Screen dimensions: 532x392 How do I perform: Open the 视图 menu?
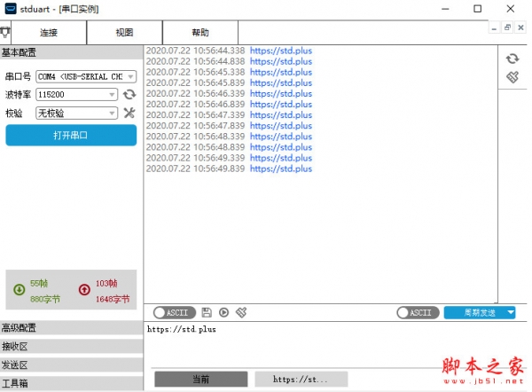pos(124,33)
